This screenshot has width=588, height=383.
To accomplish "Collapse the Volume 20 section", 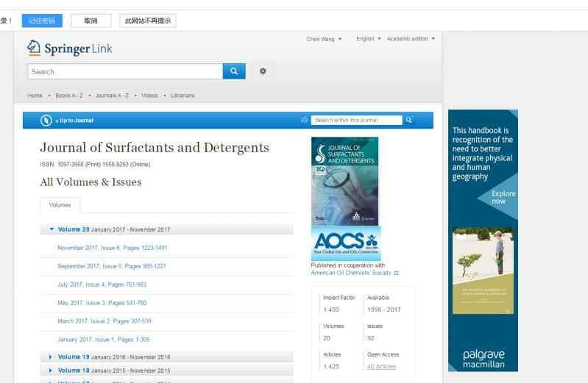I will (166, 229).
